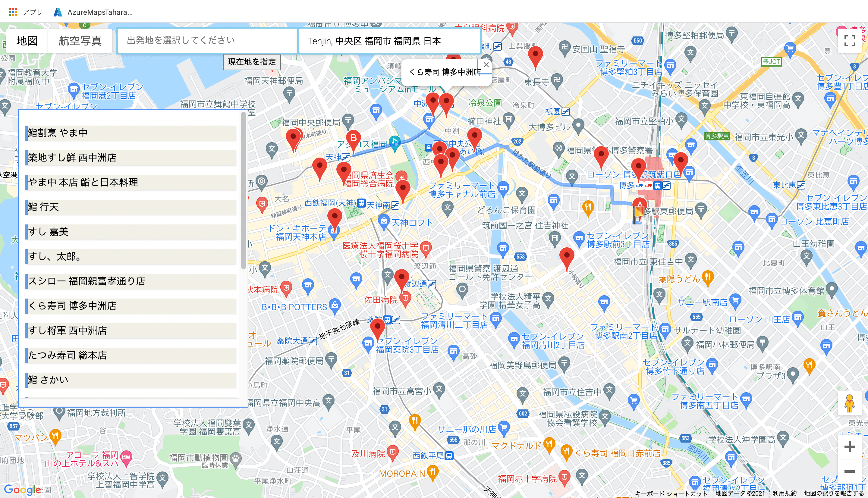
Task: Select やま中 本店 鮨と日本料理 in list
Action: (x=131, y=182)
